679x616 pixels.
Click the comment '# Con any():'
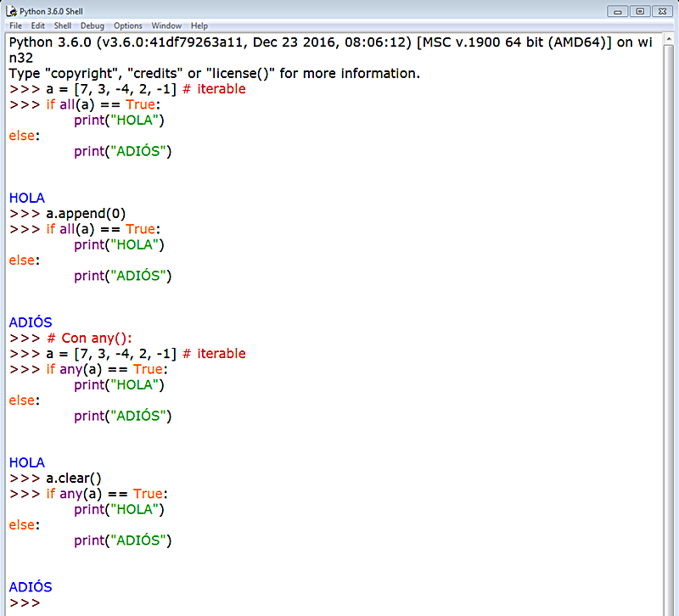[x=89, y=338]
